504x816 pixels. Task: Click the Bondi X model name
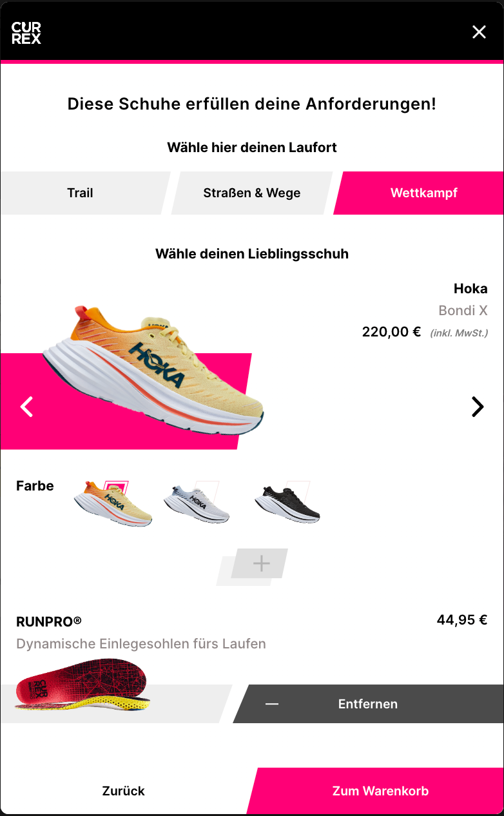point(463,311)
